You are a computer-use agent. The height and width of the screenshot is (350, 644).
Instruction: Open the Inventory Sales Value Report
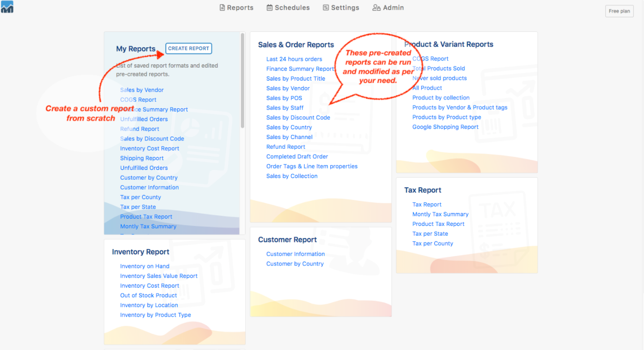(x=159, y=276)
